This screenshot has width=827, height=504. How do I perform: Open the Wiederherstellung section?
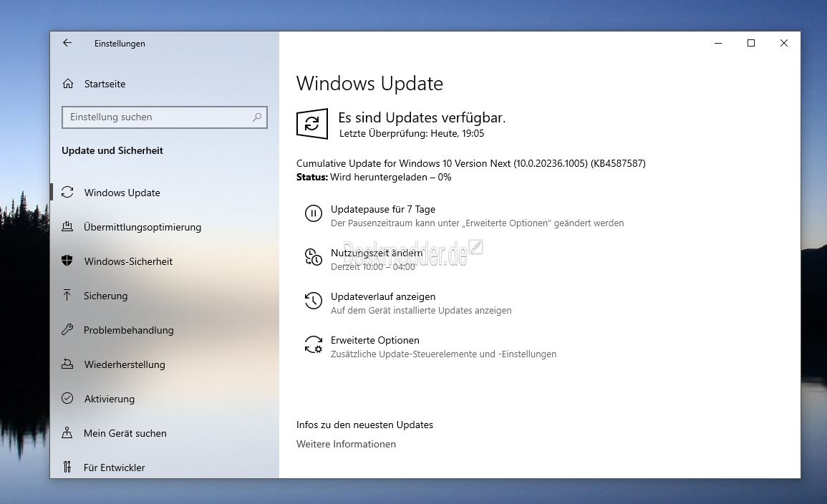[125, 364]
